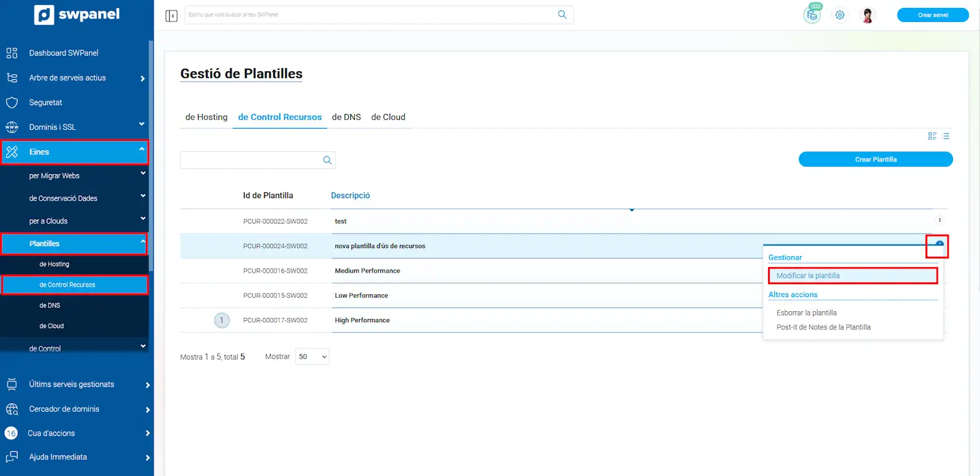This screenshot has height=476, width=980.
Task: Click the sidebar vertical scrollbar
Action: pyautogui.click(x=151, y=156)
